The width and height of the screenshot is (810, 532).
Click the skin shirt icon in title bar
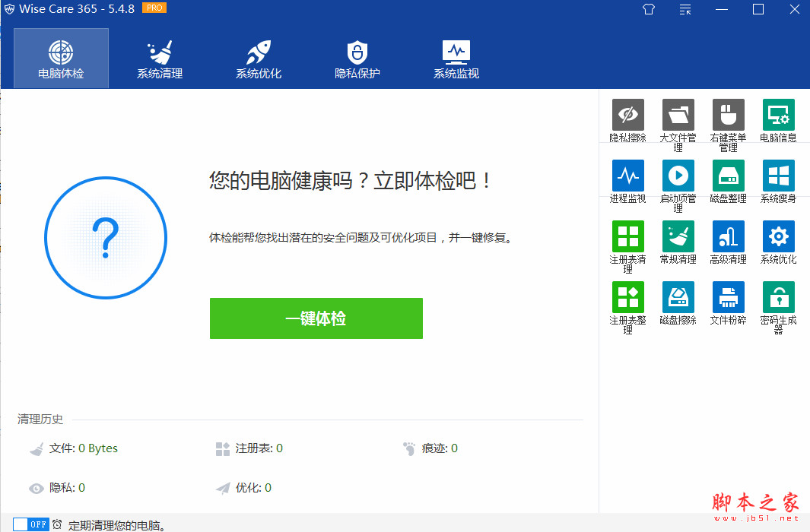[649, 9]
